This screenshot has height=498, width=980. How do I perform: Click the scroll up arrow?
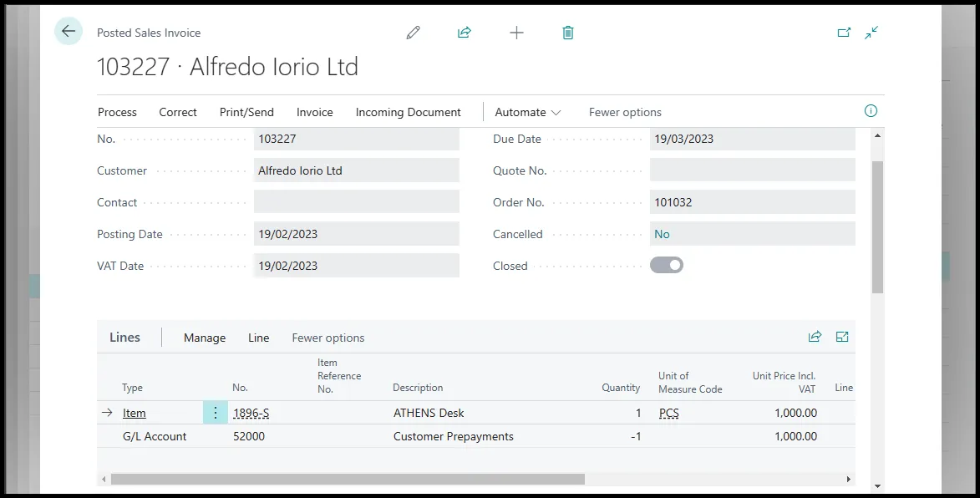877,135
